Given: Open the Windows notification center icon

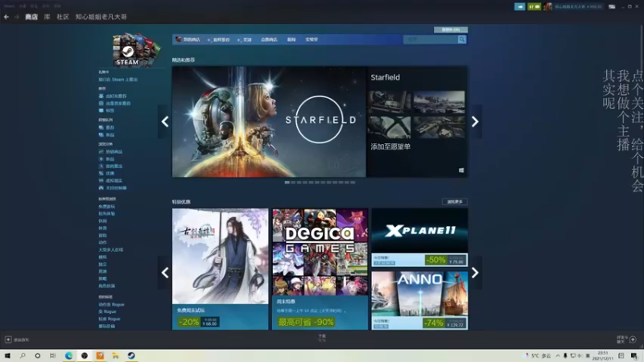Looking at the screenshot, I should point(634,356).
